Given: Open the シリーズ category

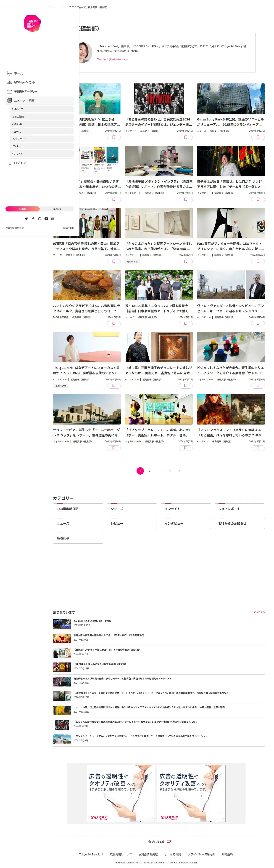Looking at the screenshot, I should pos(132,509).
